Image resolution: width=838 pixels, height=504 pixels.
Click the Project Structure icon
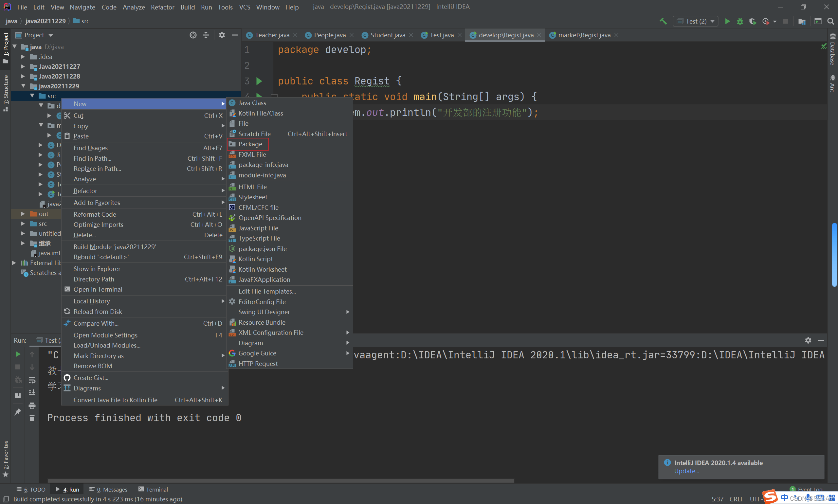pos(802,21)
